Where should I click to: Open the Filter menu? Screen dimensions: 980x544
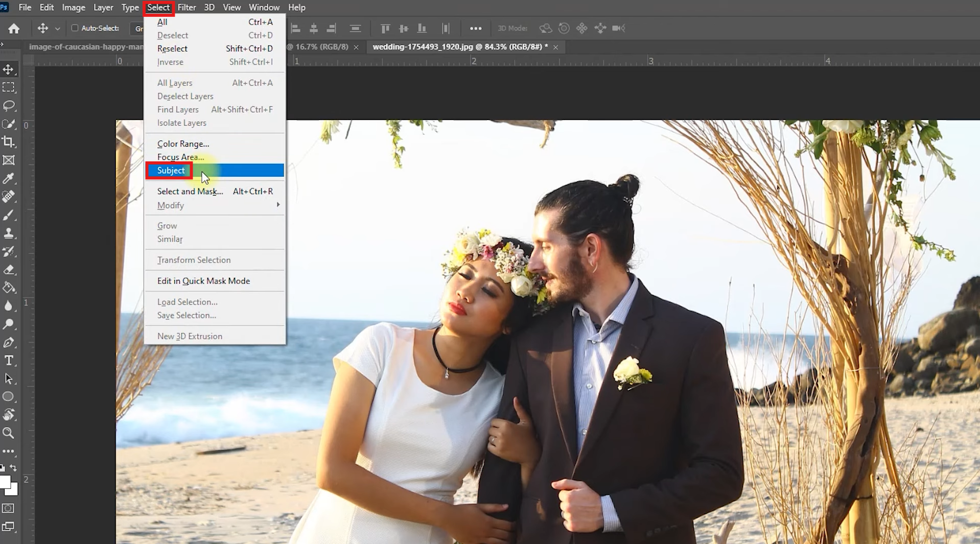(186, 7)
